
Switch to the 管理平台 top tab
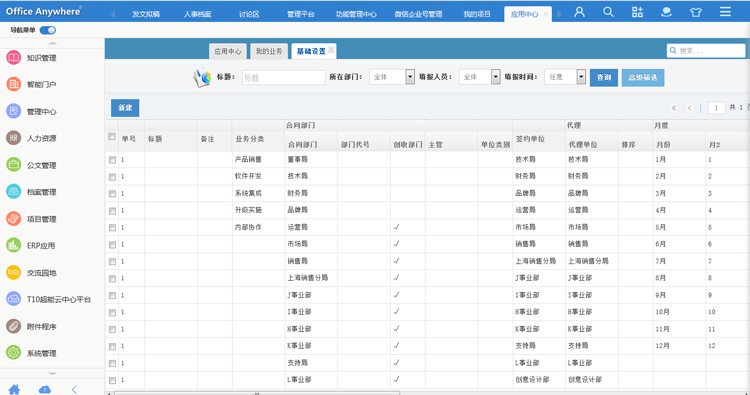[x=300, y=14]
